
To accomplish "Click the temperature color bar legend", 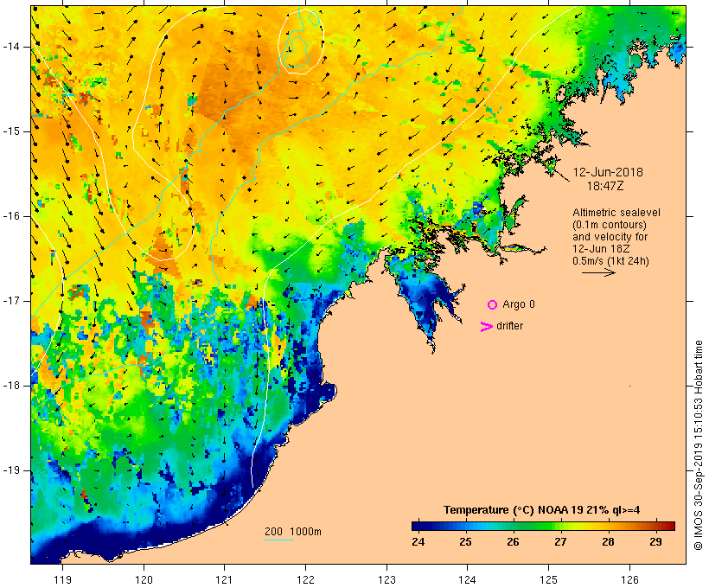I will coord(543,526).
